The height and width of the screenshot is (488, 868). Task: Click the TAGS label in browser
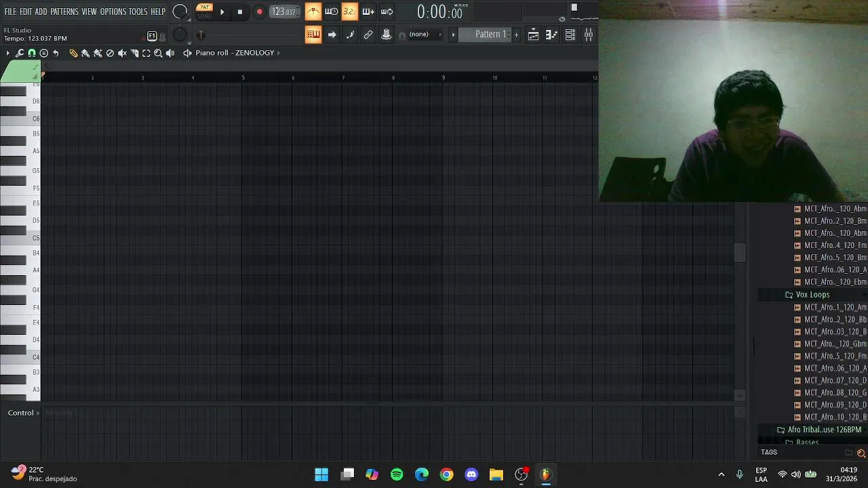769,452
